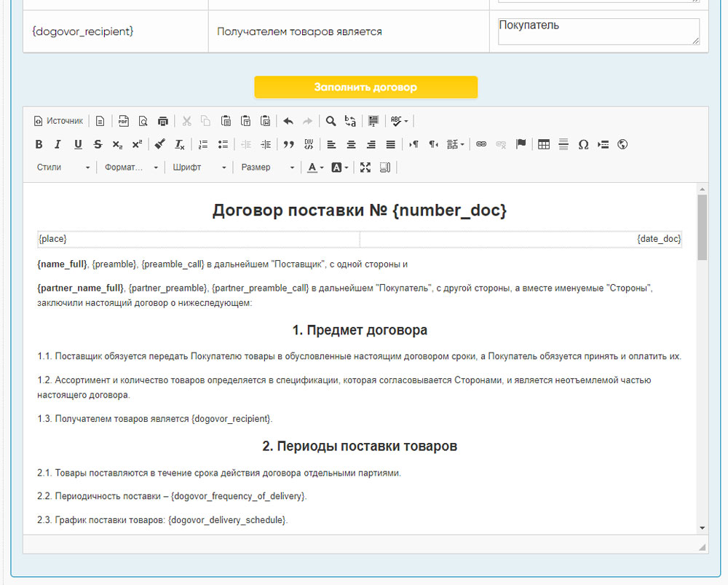The height and width of the screenshot is (585, 728).
Task: Insert a numbered list
Action: coord(203,144)
